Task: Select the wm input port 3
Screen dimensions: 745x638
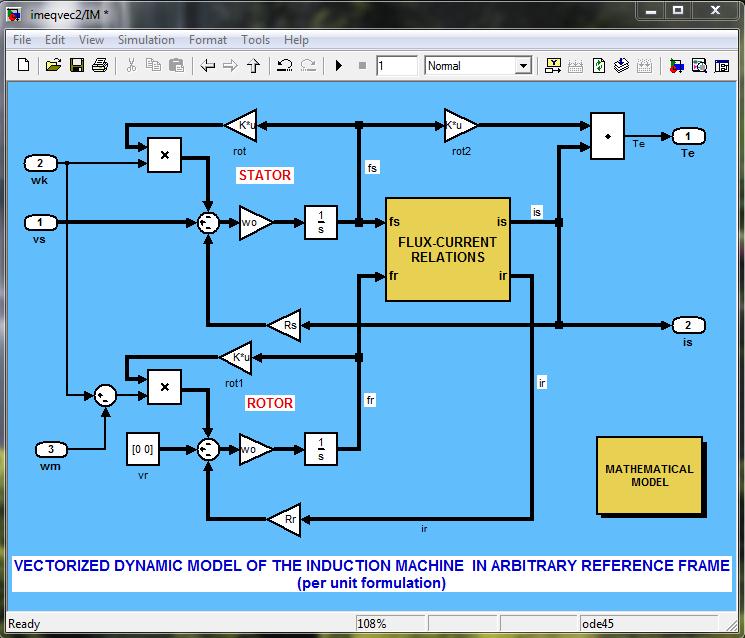Action: [51, 449]
